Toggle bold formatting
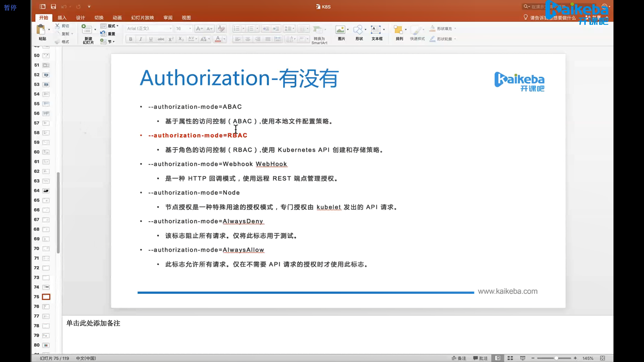Viewport: 644px width, 362px height. pyautogui.click(x=130, y=39)
